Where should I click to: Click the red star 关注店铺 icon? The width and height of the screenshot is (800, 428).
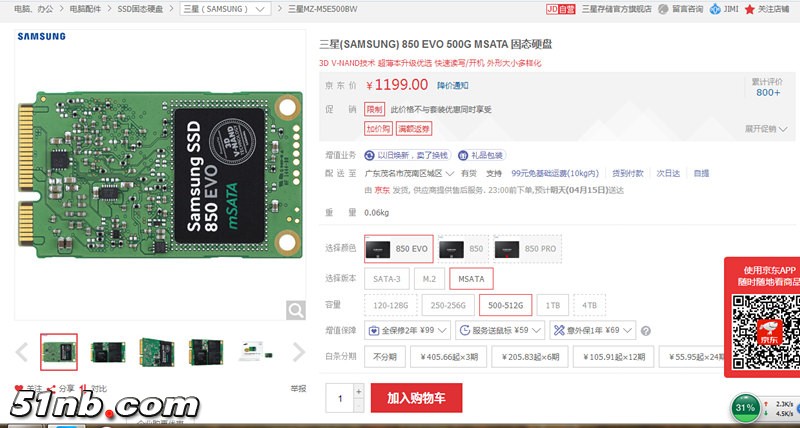click(749, 9)
